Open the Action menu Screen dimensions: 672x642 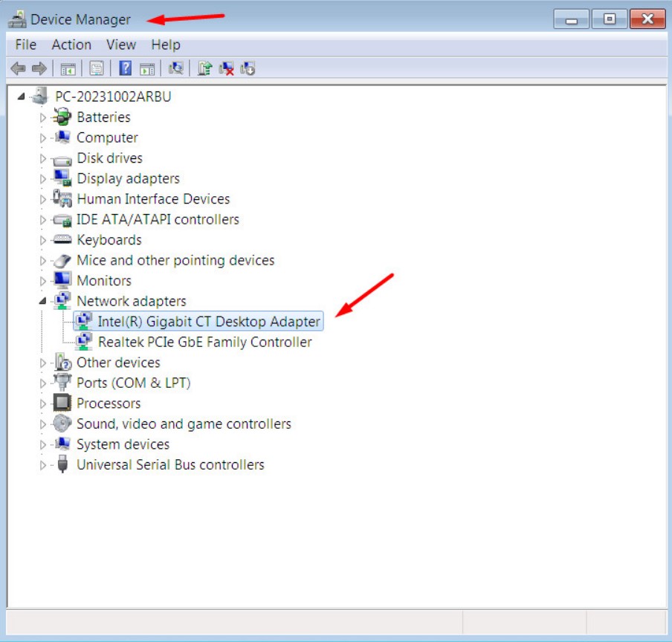coord(71,45)
